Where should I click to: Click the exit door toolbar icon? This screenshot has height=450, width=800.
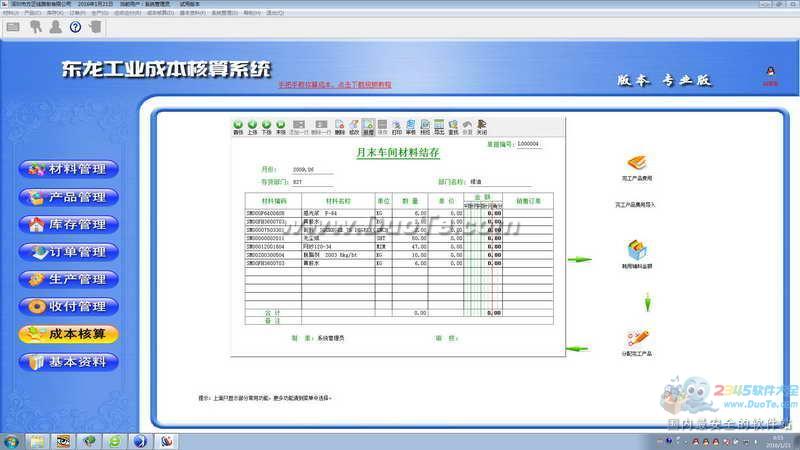click(95, 27)
